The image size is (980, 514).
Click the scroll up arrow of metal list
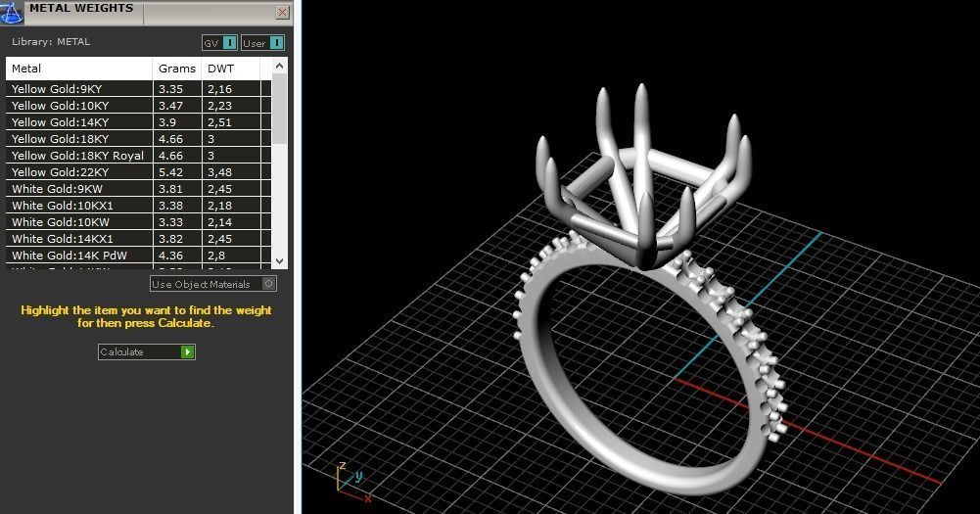click(279, 66)
